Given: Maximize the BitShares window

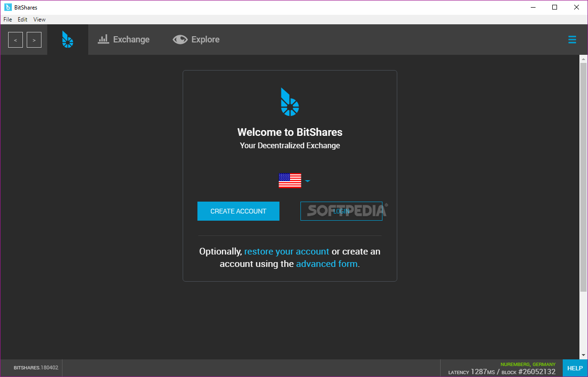Looking at the screenshot, I should click(555, 7).
